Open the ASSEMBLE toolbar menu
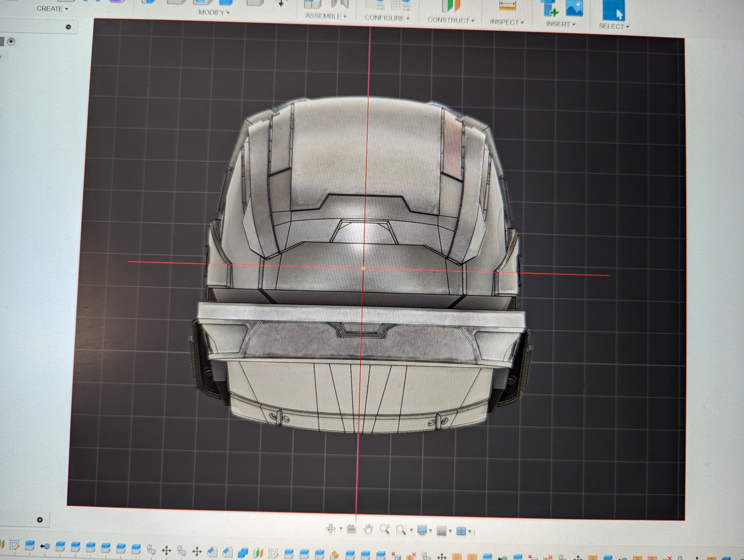This screenshot has height=560, width=744. pos(325,16)
